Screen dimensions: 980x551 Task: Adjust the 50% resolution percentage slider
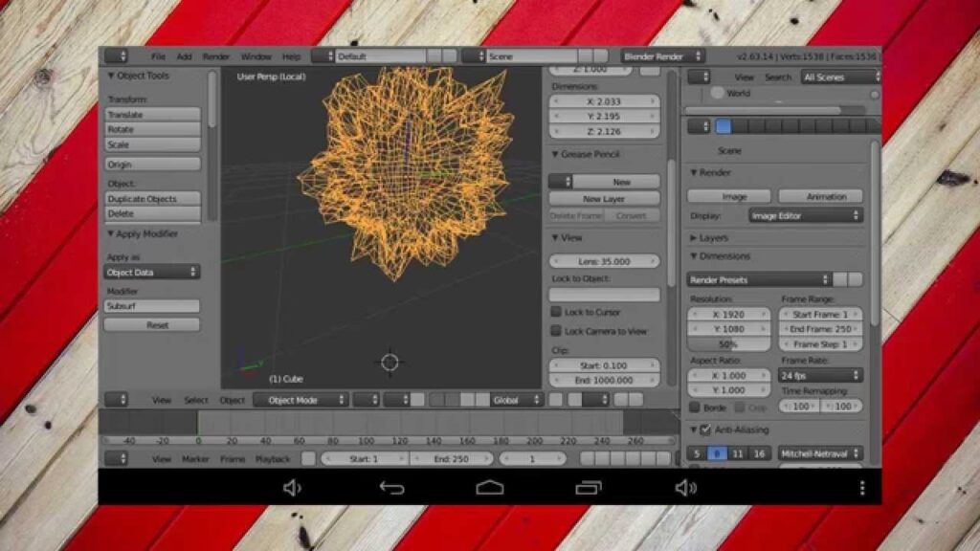click(x=728, y=344)
